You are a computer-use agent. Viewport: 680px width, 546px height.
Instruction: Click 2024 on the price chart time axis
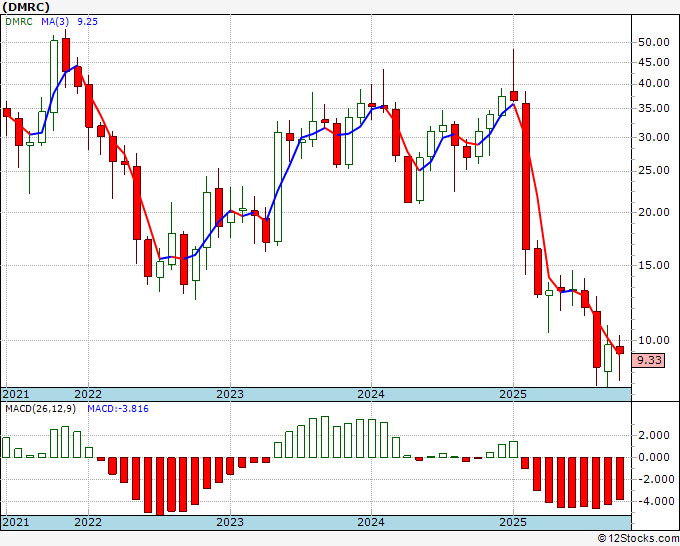(x=371, y=394)
